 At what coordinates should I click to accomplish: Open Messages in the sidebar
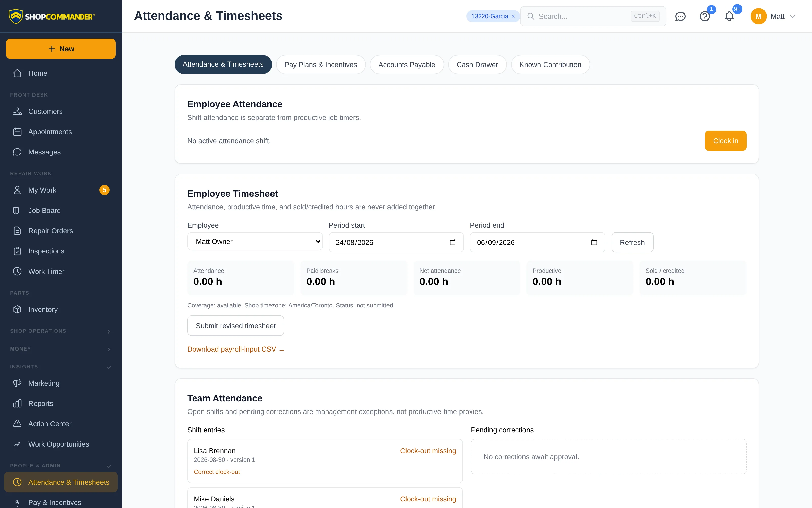point(61,152)
